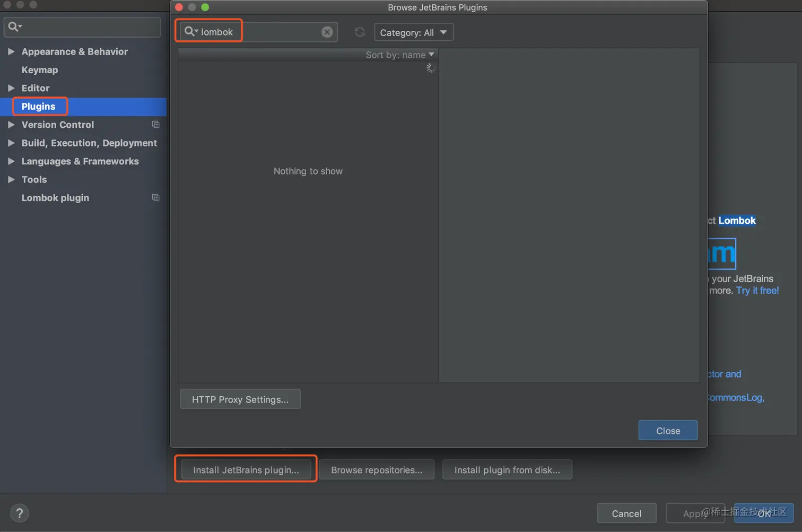
Task: Click Try it free! link
Action: point(757,291)
